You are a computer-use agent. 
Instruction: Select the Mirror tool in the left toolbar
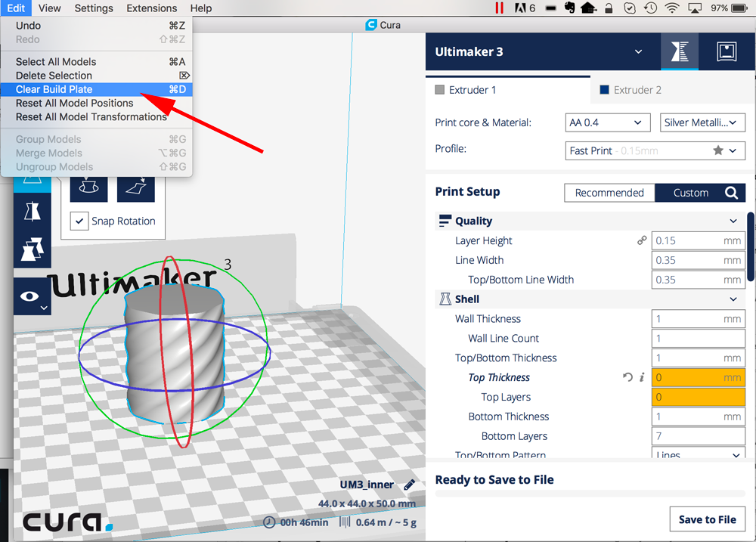33,212
